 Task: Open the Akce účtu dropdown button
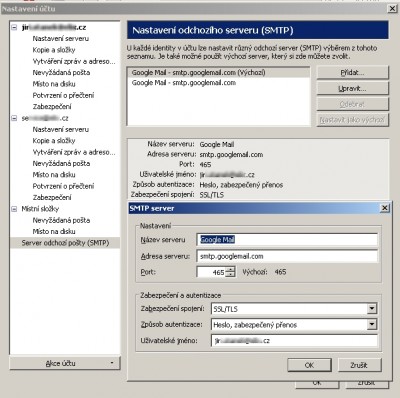coord(65,363)
